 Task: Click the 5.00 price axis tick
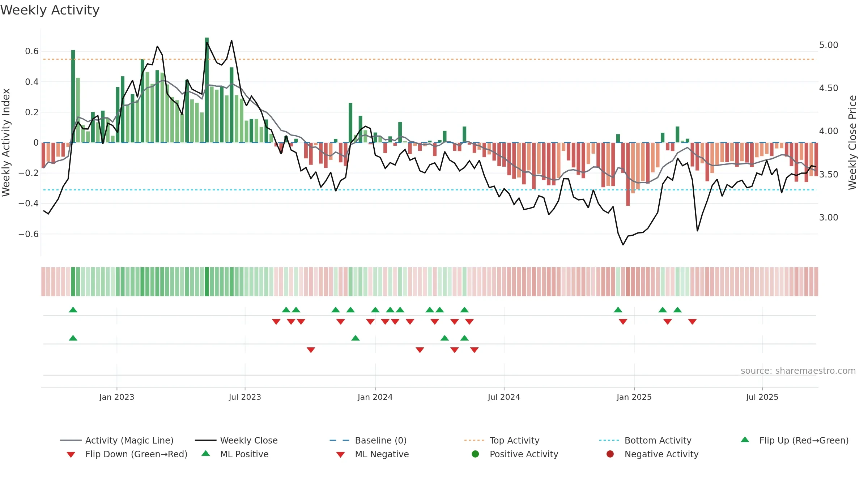(829, 45)
